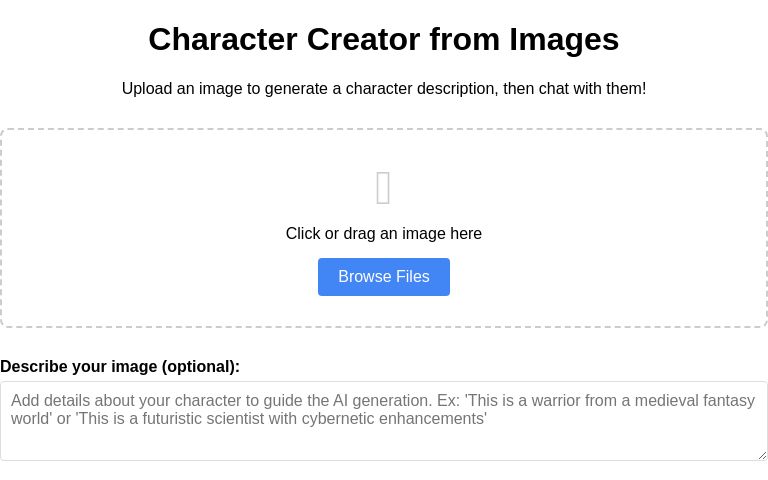Click the 'Upload an image to generate' subtitle
Screen dimensions: 768x480
pos(384,89)
